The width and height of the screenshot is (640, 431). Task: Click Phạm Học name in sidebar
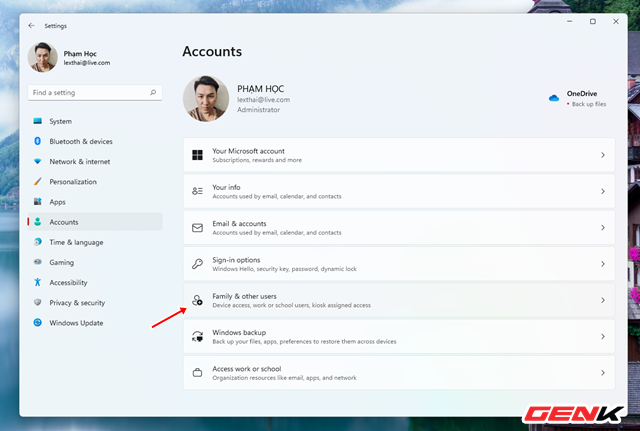coord(80,53)
